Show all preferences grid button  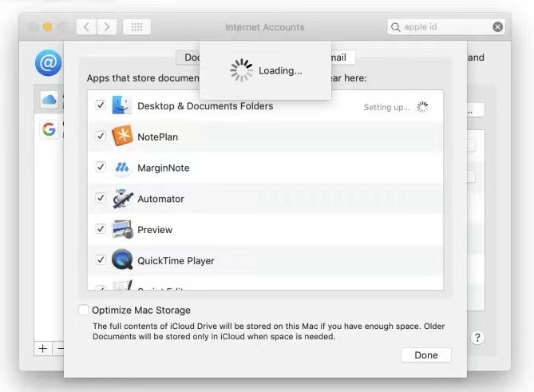(136, 27)
